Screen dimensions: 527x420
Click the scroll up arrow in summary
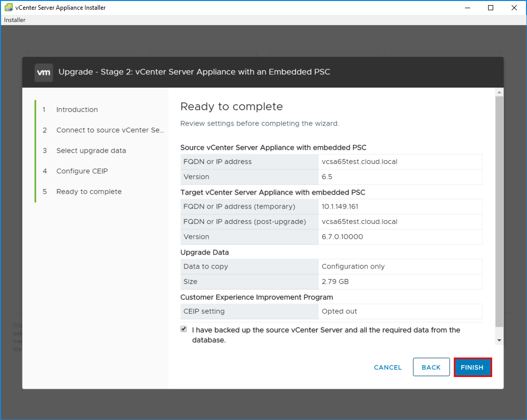pyautogui.click(x=499, y=92)
